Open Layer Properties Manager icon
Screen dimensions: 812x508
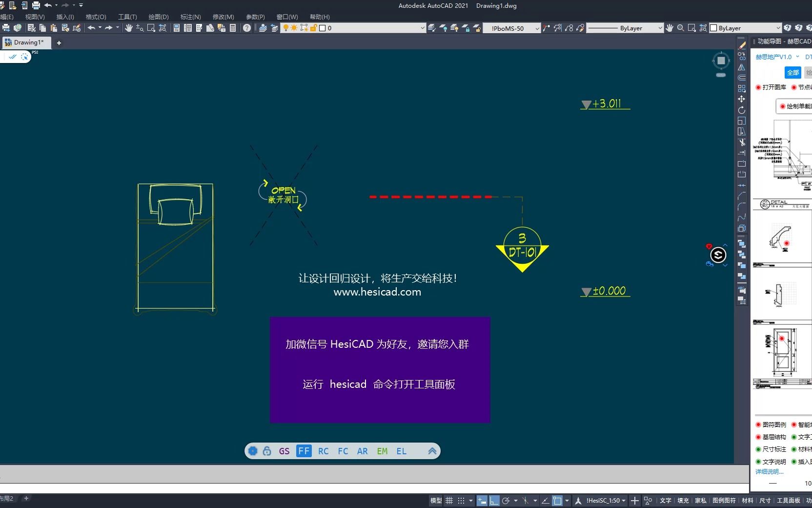coord(263,28)
